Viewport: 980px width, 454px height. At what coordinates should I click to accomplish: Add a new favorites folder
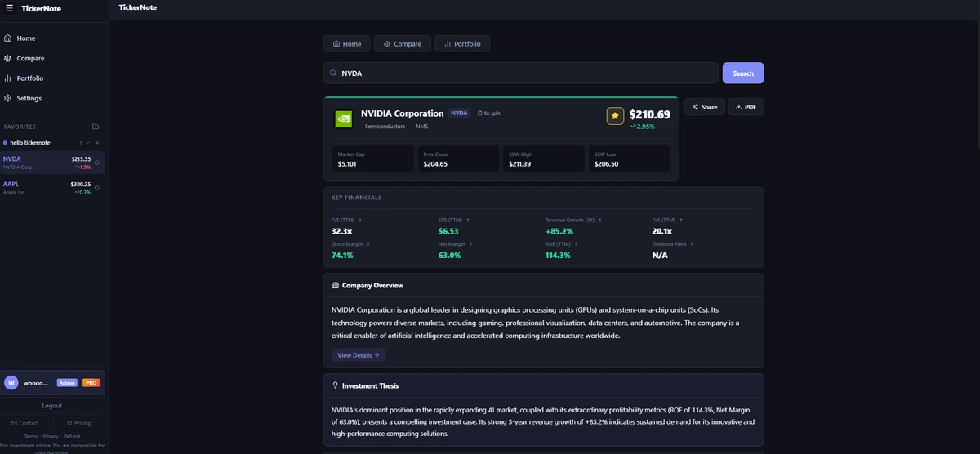click(x=96, y=127)
